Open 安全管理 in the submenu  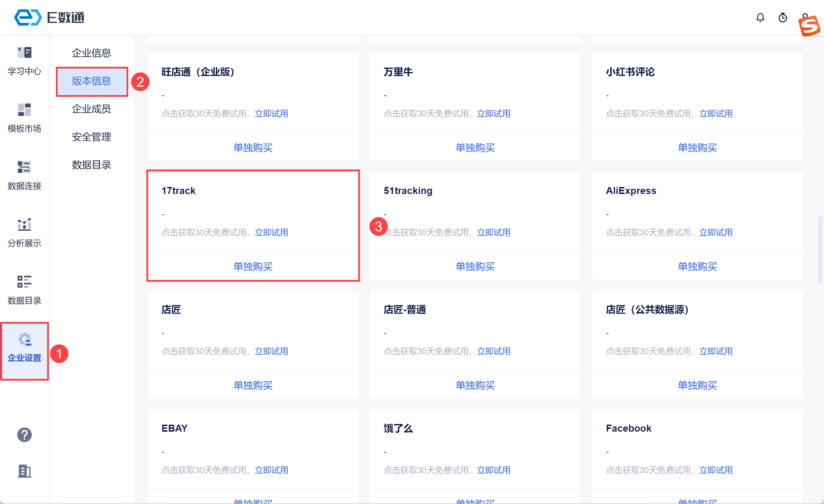coord(91,137)
